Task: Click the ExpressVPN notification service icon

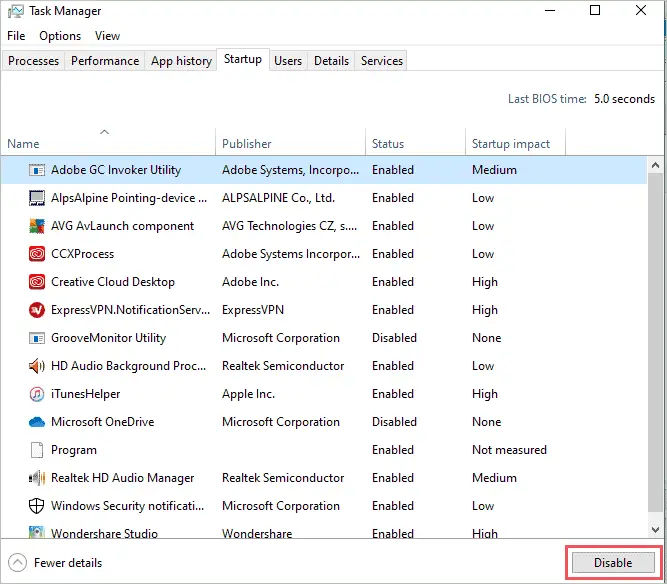Action: pyautogui.click(x=37, y=310)
